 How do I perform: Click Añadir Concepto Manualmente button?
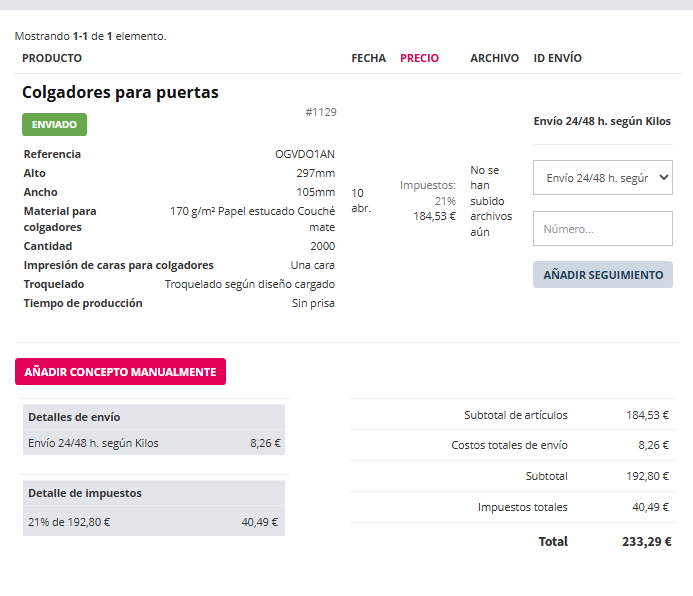(x=120, y=372)
